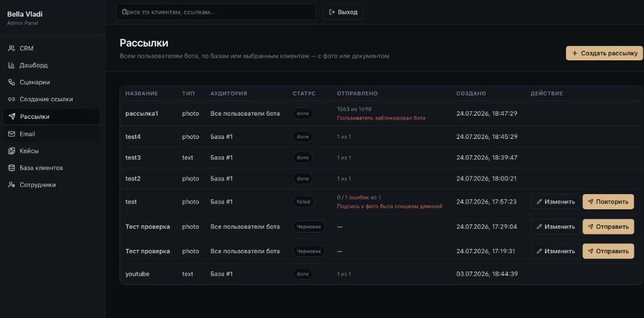
Task: Click the envelope icon beside Email
Action: (x=12, y=134)
